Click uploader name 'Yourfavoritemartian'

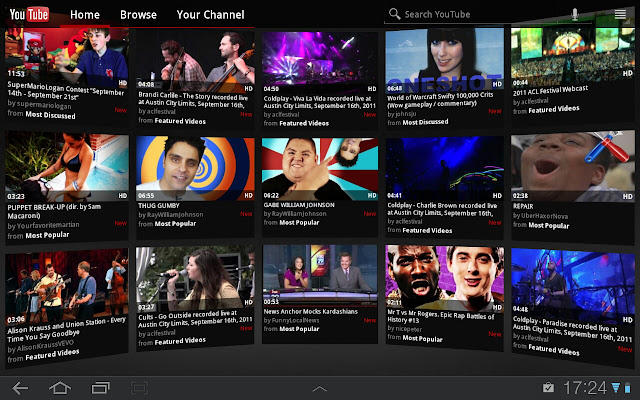48,225
